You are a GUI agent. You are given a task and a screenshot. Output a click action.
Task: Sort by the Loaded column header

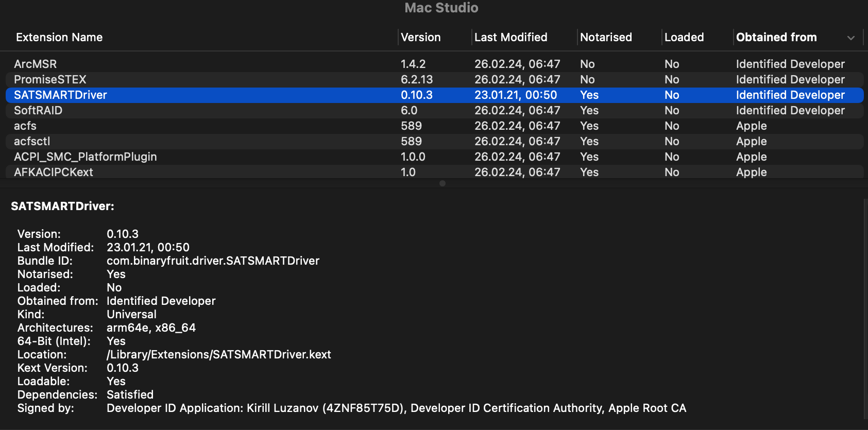point(684,38)
